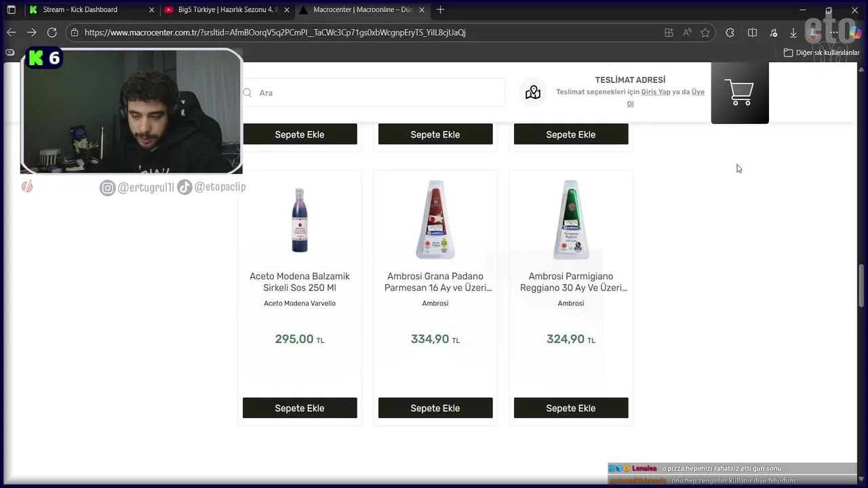Open Ambrosi Parmigiano Reggiano product image
This screenshot has width=868, height=488.
[571, 220]
